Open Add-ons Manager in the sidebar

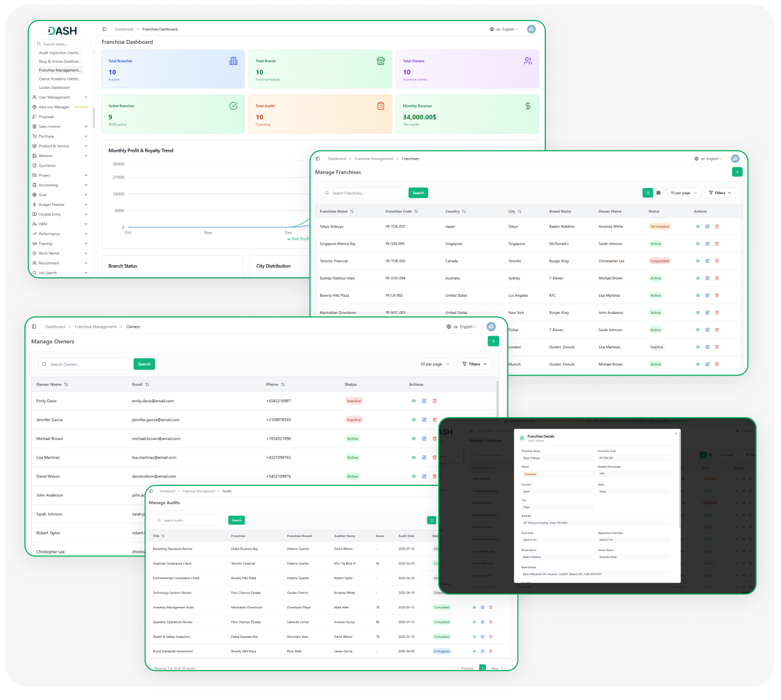60,107
